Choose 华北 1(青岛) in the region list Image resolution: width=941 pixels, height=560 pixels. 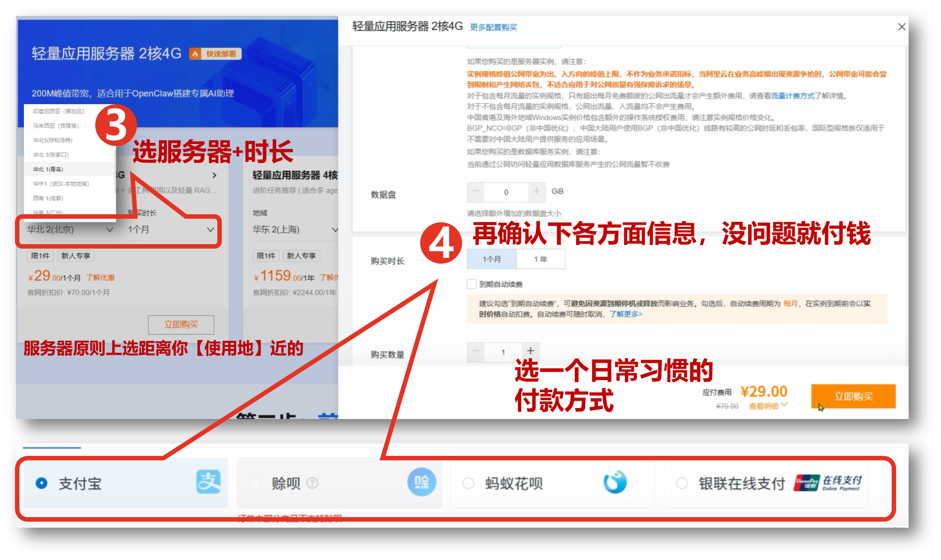(x=70, y=169)
